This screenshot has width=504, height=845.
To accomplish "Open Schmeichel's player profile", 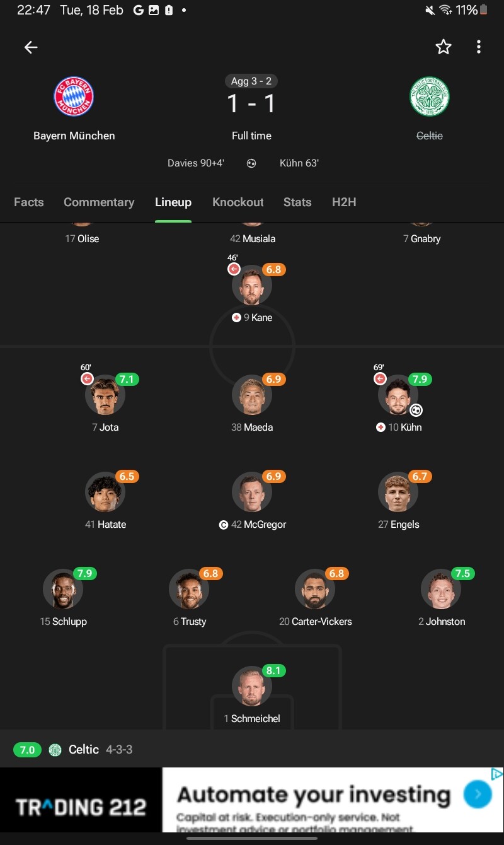I will click(x=252, y=686).
